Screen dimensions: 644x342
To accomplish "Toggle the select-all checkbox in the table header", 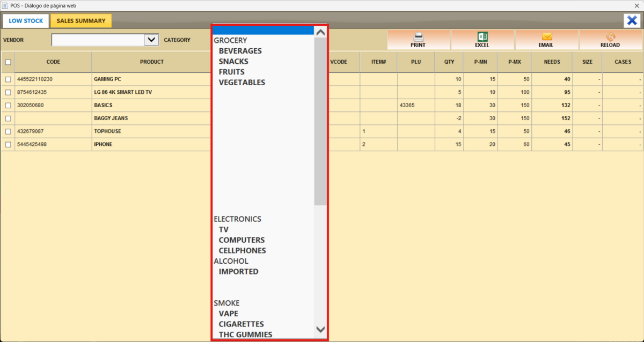I will click(x=8, y=62).
